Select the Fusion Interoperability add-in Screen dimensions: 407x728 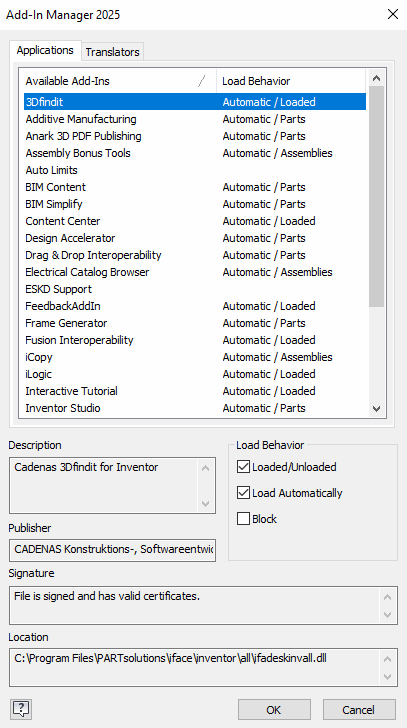pos(195,340)
